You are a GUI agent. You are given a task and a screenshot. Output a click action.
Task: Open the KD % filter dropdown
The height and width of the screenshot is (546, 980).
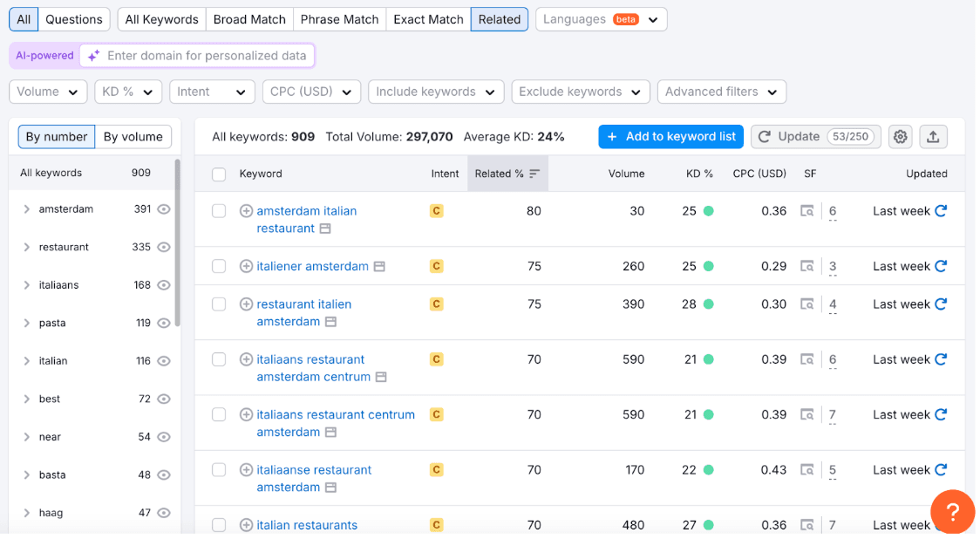pyautogui.click(x=128, y=92)
